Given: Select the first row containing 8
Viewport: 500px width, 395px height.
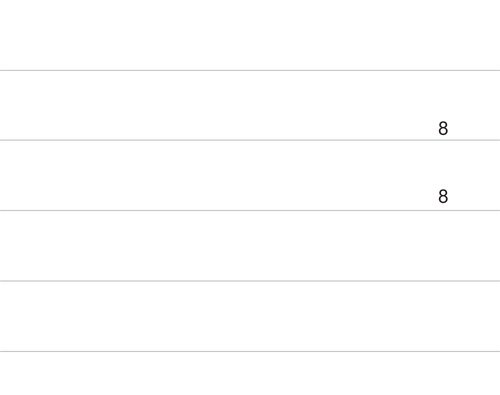Looking at the screenshot, I should pos(250,105).
